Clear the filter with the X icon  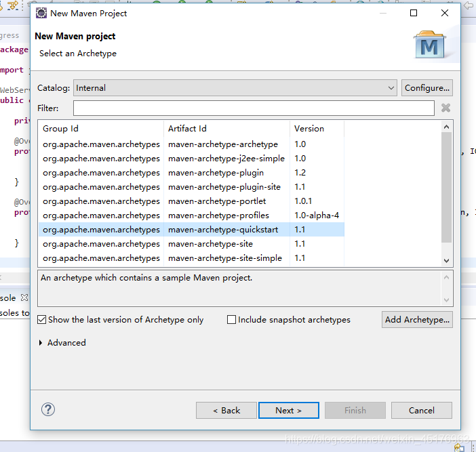(445, 108)
